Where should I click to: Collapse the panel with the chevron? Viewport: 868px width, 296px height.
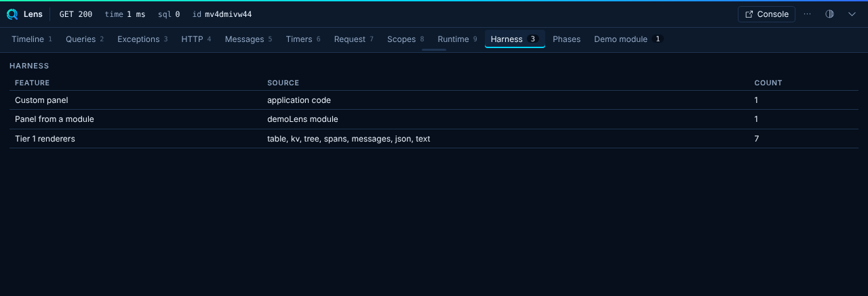(x=852, y=14)
